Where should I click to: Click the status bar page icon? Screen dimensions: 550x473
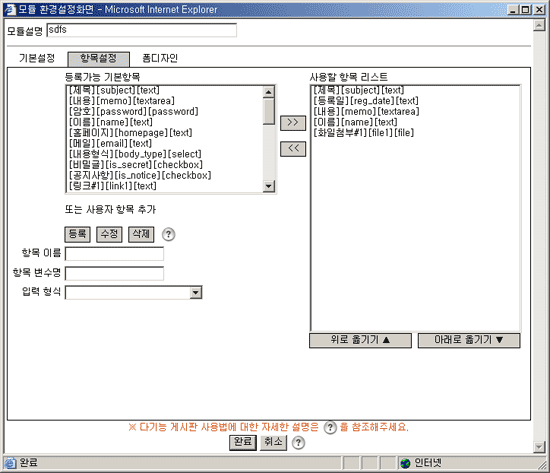click(x=10, y=463)
